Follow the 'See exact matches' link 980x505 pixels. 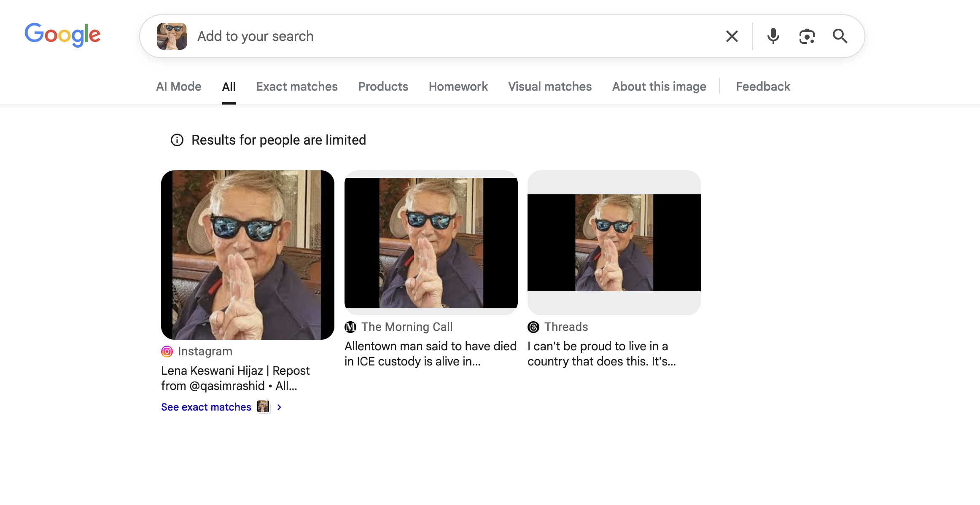206,407
